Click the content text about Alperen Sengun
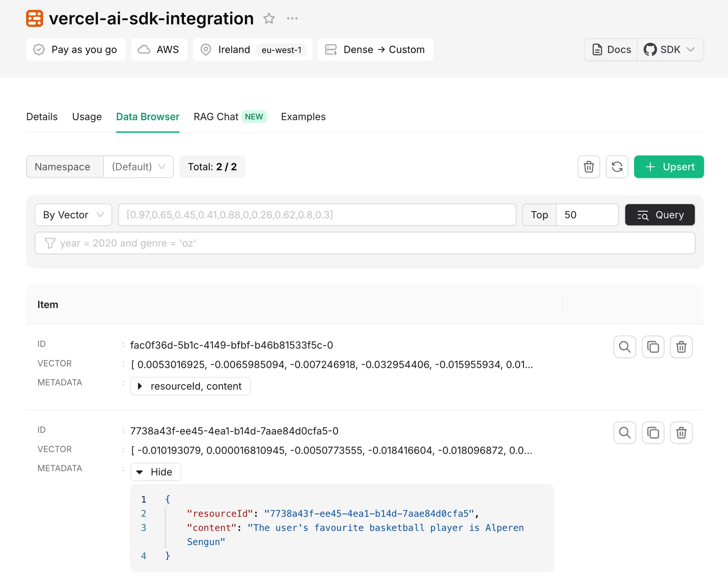Viewport: 728px width, 580px height. click(355, 534)
